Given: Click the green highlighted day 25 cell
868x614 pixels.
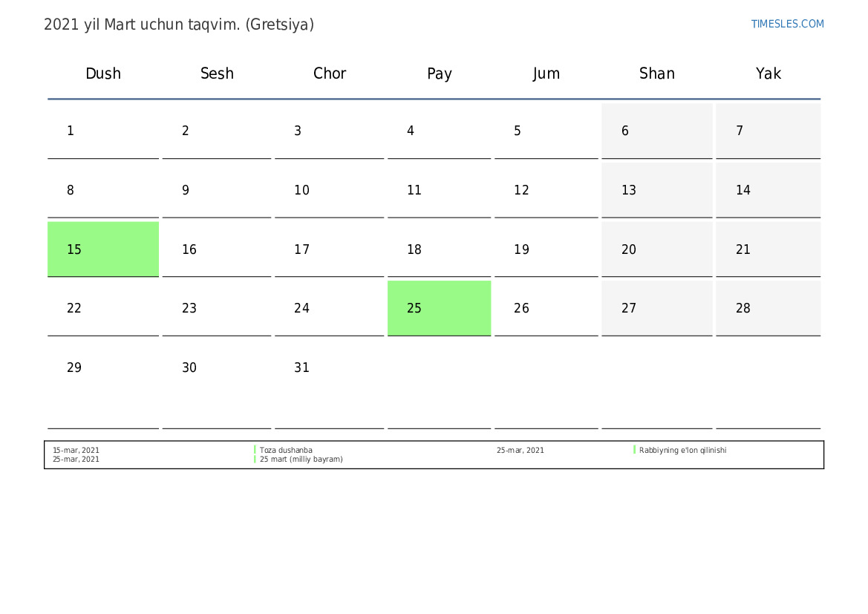Looking at the screenshot, I should 439,308.
